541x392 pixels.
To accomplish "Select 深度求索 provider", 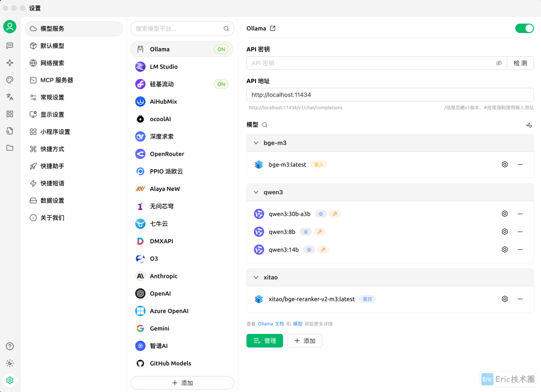I will click(182, 137).
